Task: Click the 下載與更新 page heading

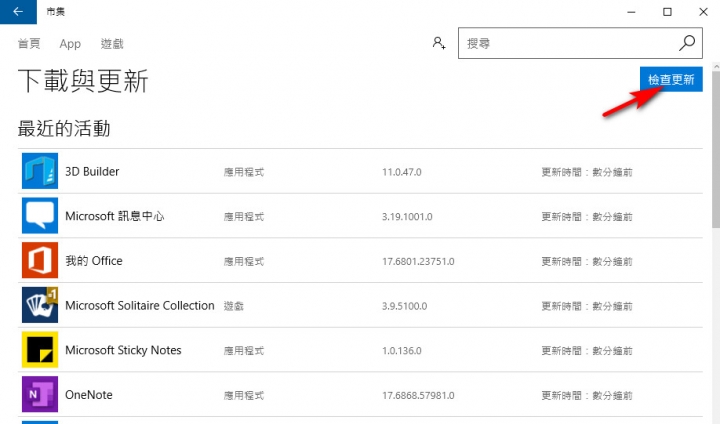Action: pyautogui.click(x=83, y=81)
